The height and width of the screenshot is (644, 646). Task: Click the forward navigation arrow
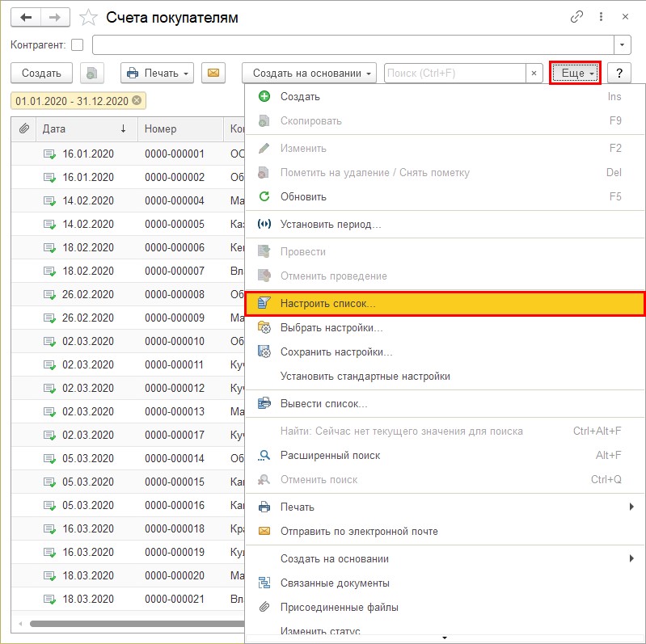54,17
